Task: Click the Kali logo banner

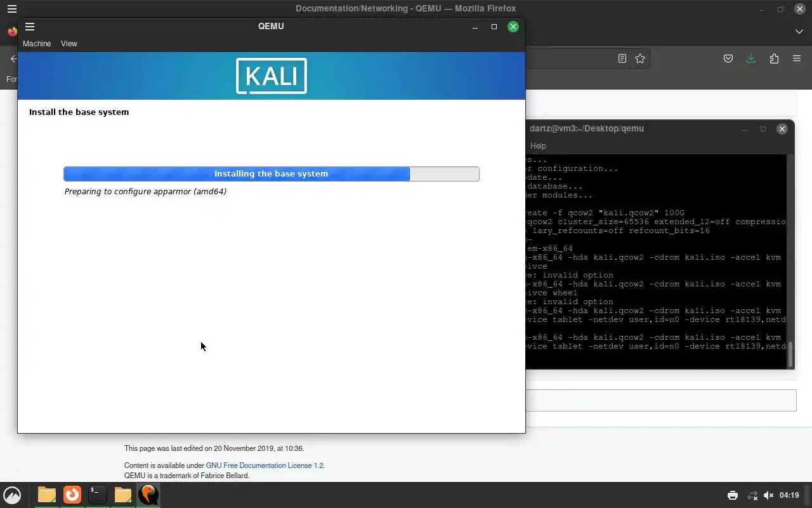Action: point(272,76)
